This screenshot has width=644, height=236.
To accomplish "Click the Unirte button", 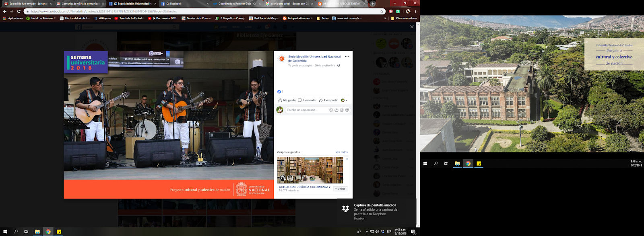I will click(x=340, y=189).
